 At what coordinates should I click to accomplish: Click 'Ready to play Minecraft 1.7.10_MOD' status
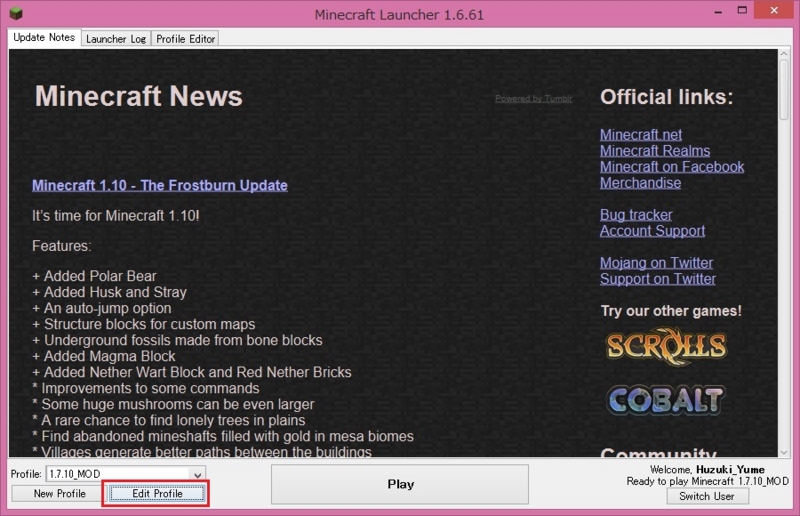click(x=708, y=481)
